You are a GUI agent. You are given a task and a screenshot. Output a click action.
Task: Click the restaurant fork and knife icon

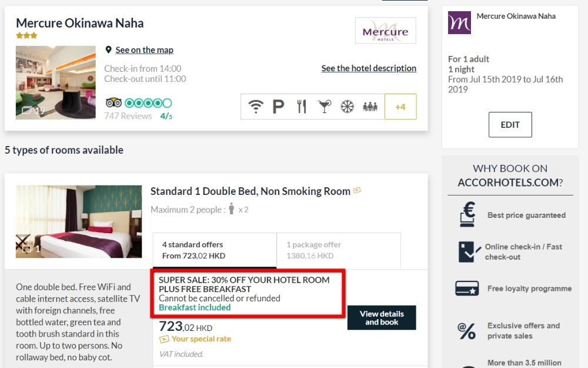302,107
